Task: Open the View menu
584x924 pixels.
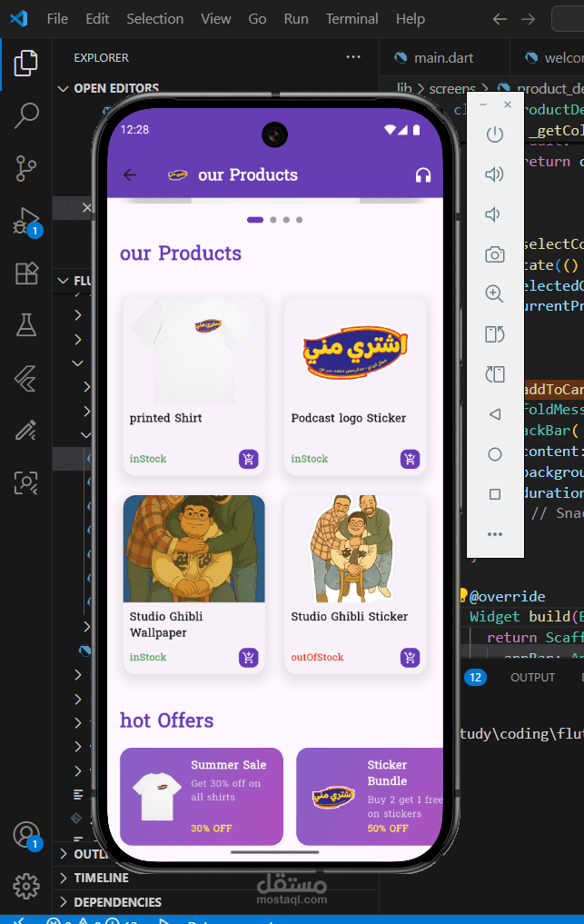Action: click(215, 19)
